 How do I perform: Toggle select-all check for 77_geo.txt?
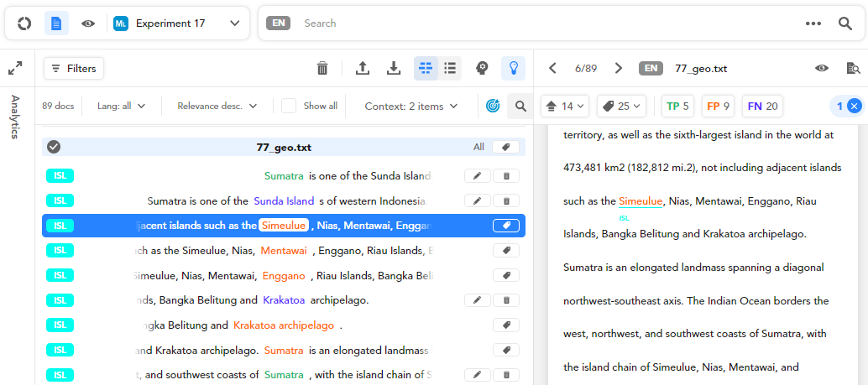point(54,147)
